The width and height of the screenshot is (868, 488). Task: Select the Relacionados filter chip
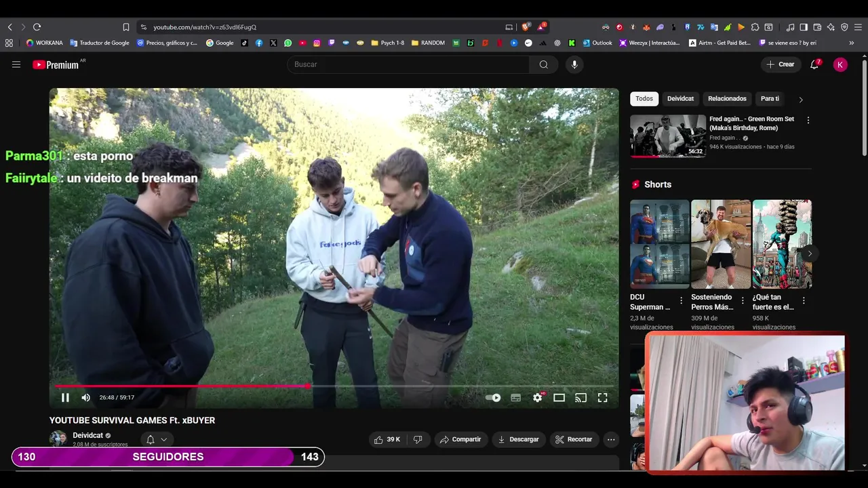(727, 99)
